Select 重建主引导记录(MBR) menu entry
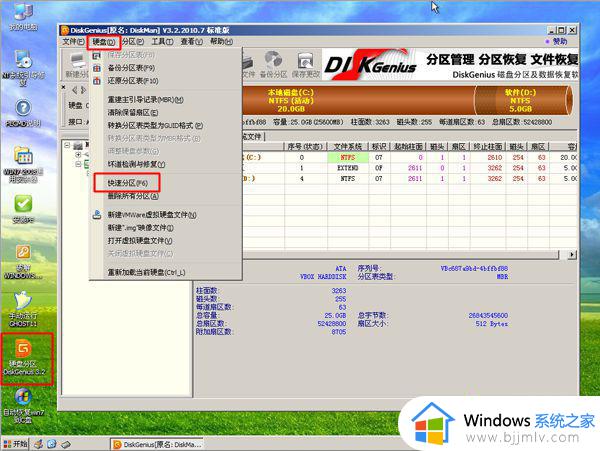The height and width of the screenshot is (451, 600). (145, 99)
